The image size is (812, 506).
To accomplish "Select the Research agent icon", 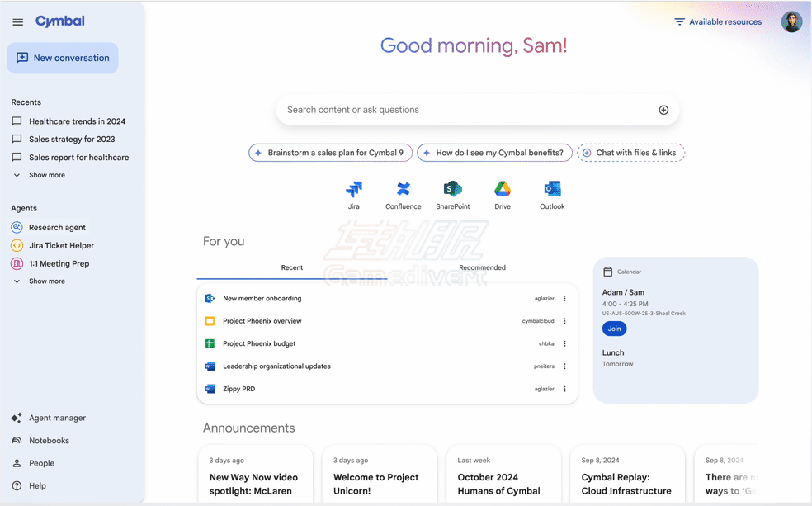I will coord(17,227).
